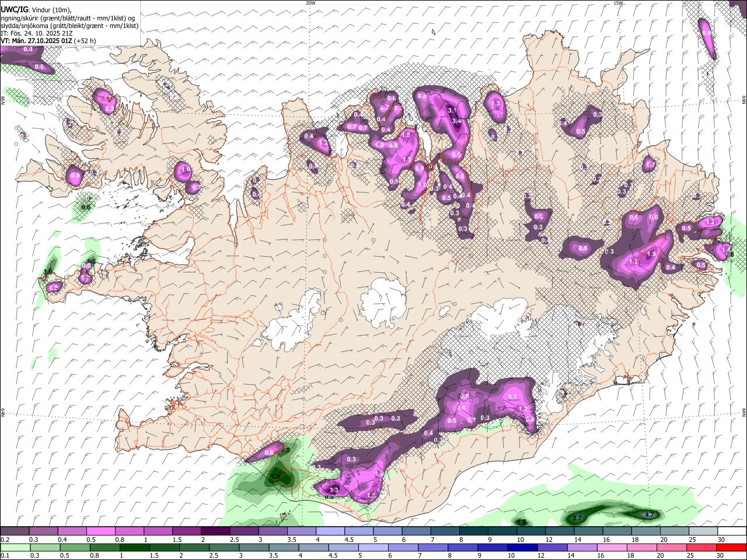Click the deep navy blue swatch after the rain legend's 10

pos(522,547)
